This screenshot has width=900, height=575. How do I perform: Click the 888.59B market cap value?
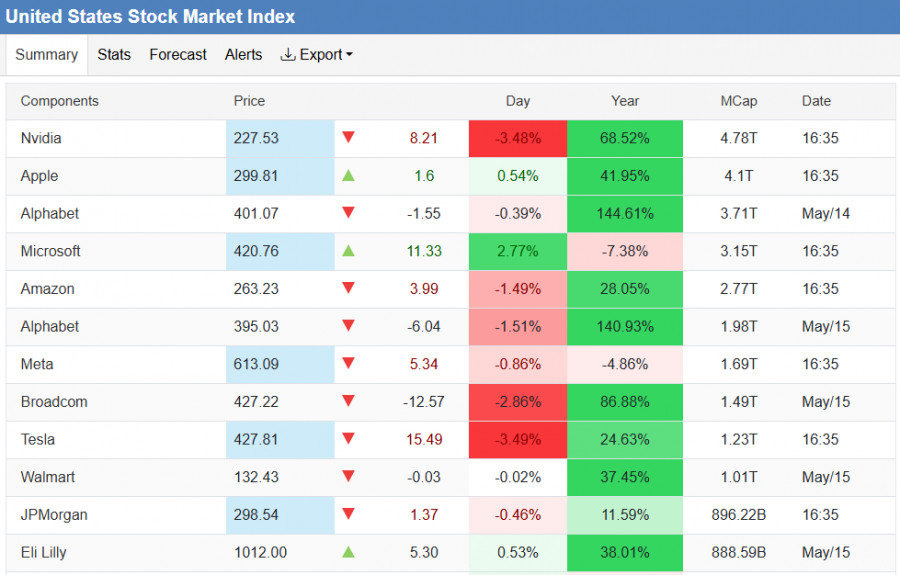[x=739, y=553]
